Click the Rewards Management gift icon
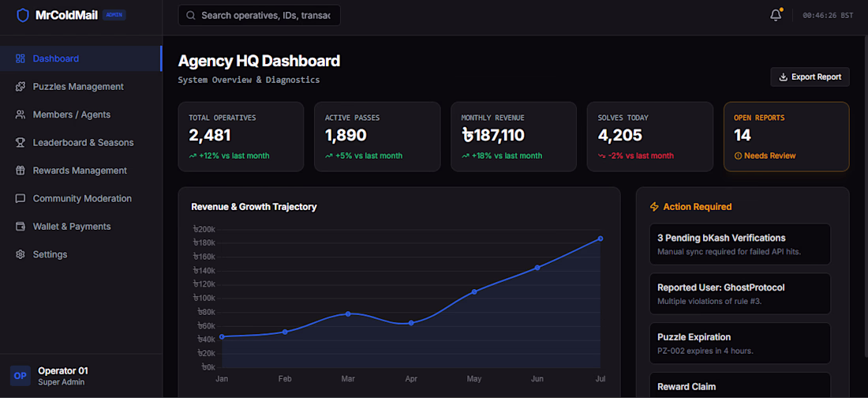The width and height of the screenshot is (868, 398). (21, 170)
